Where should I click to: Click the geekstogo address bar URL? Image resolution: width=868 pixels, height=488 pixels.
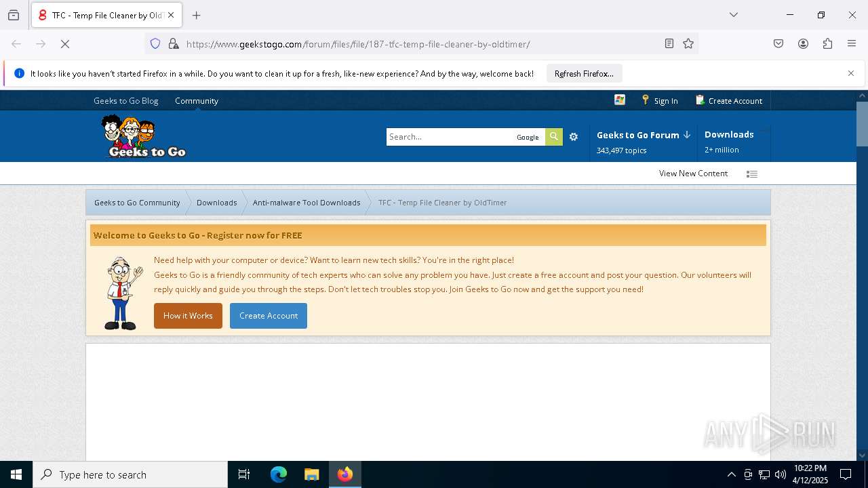coord(358,44)
